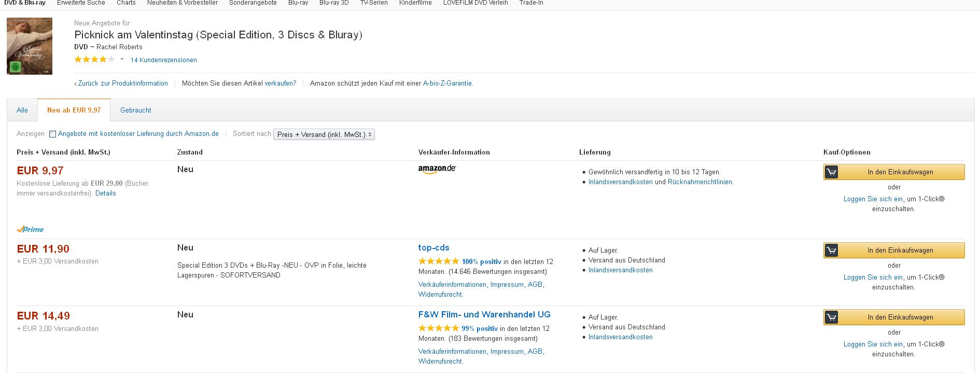Click the 'Rachel Roberts' artist text
This screenshot has height=374, width=980.
119,47
